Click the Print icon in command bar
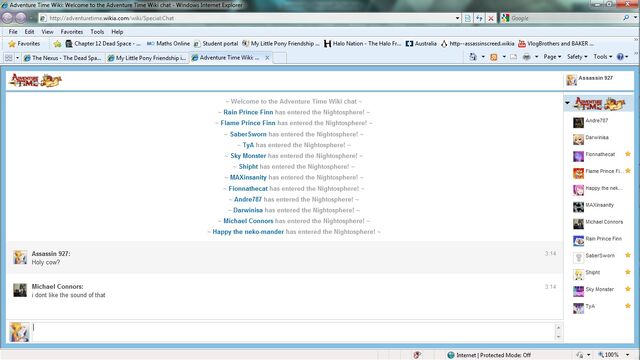Image resolution: width=640 pixels, height=360 pixels. point(527,57)
